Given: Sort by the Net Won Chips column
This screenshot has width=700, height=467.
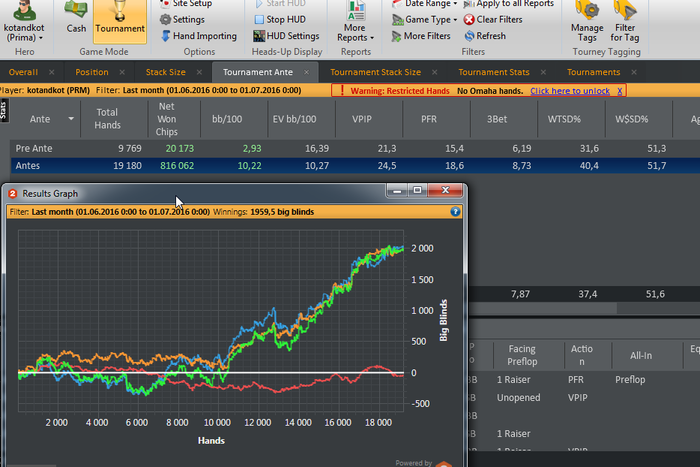Looking at the screenshot, I should click(167, 119).
